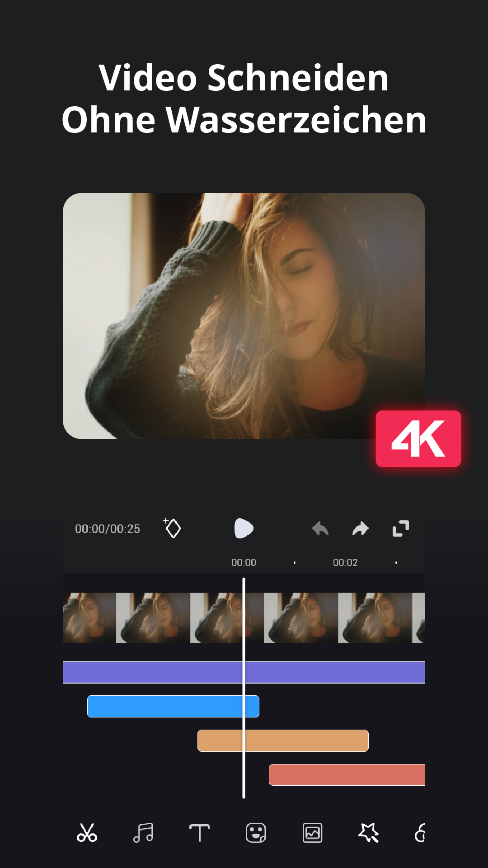
Task: Tap the 4K resolution badge
Action: click(418, 439)
